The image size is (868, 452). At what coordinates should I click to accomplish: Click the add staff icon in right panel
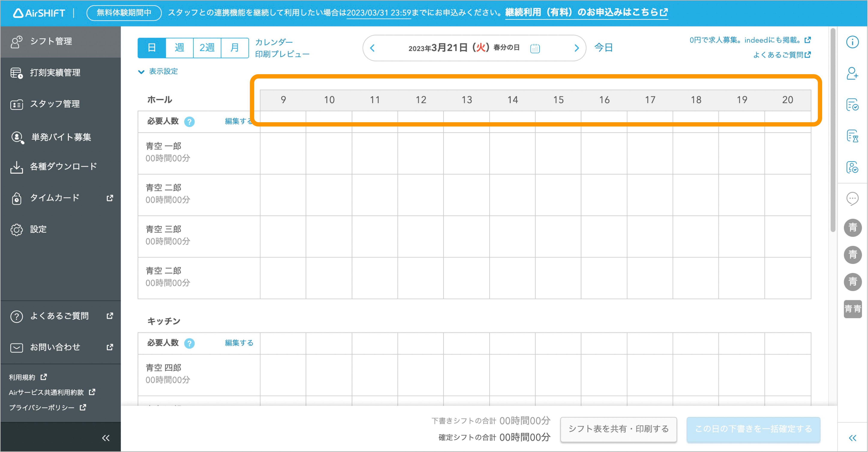coord(853,73)
